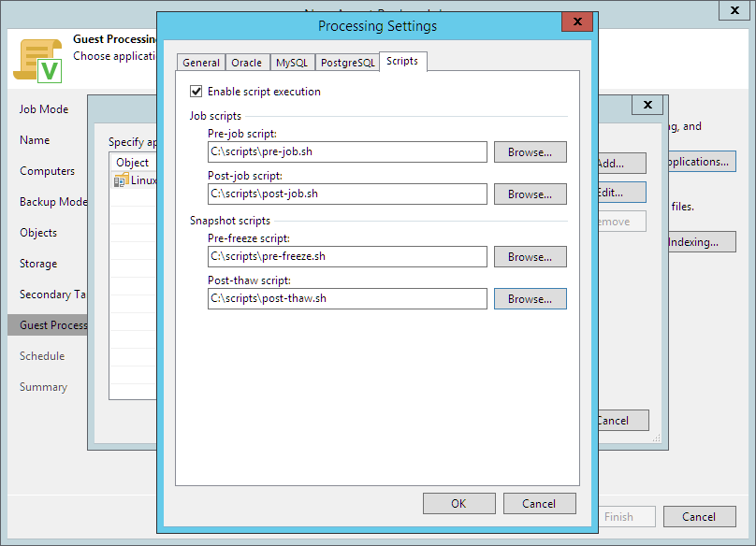Browse for the Pre-freeze script
Image resolution: width=756 pixels, height=546 pixels.
coord(530,256)
